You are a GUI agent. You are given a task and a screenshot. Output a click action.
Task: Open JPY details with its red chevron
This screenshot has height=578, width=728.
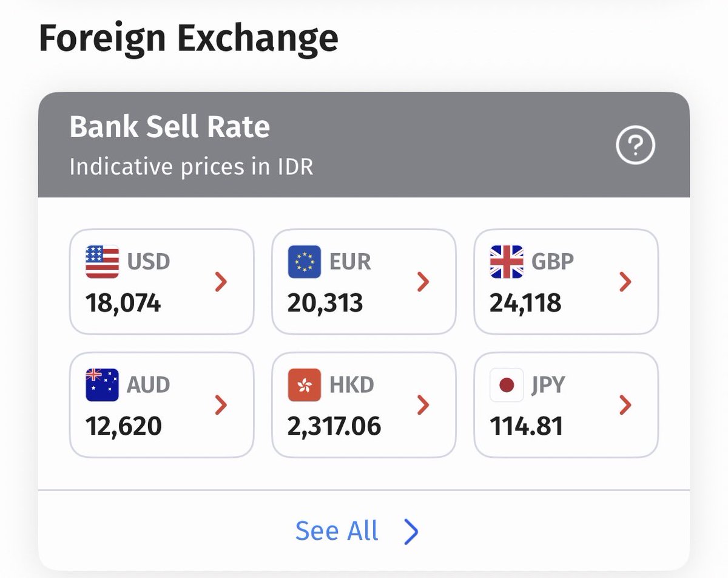click(625, 405)
